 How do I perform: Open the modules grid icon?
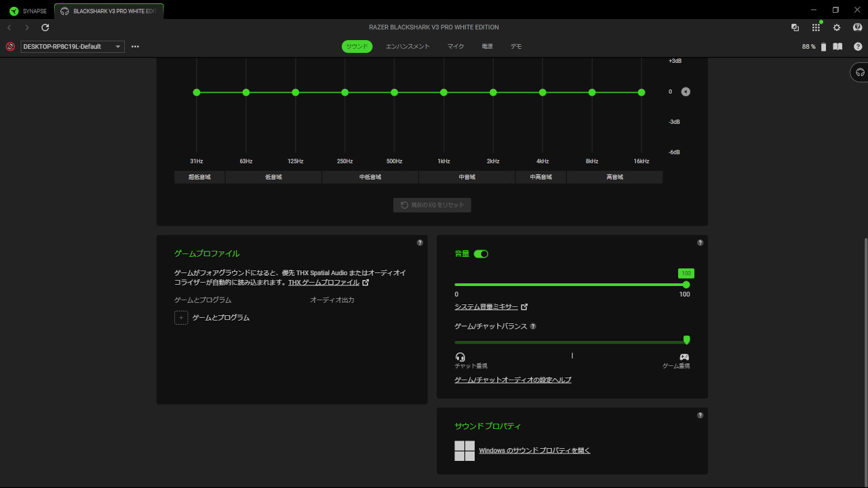click(x=816, y=28)
